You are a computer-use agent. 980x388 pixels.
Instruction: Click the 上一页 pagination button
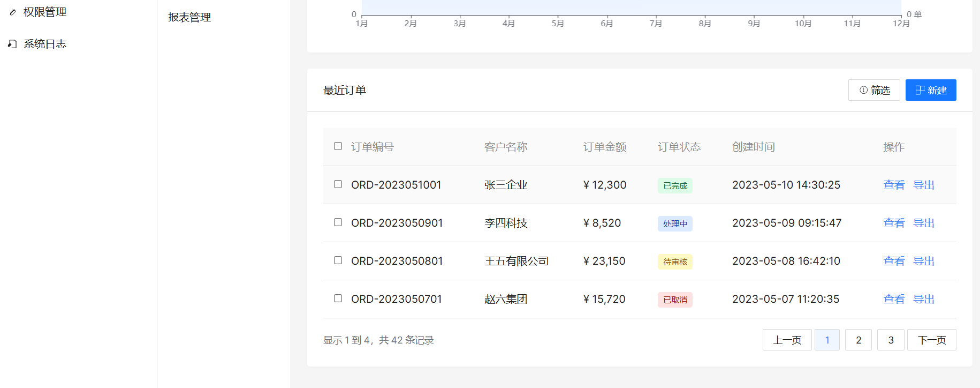click(787, 340)
